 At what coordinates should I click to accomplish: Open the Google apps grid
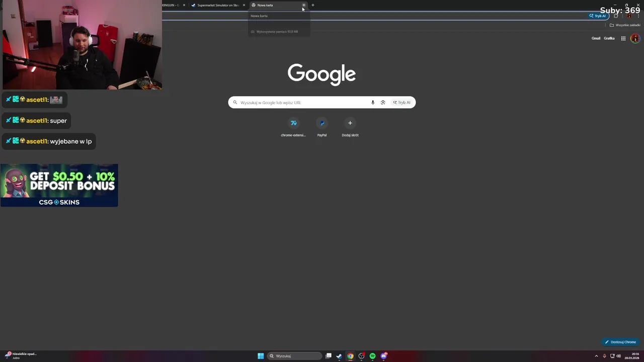(x=623, y=38)
